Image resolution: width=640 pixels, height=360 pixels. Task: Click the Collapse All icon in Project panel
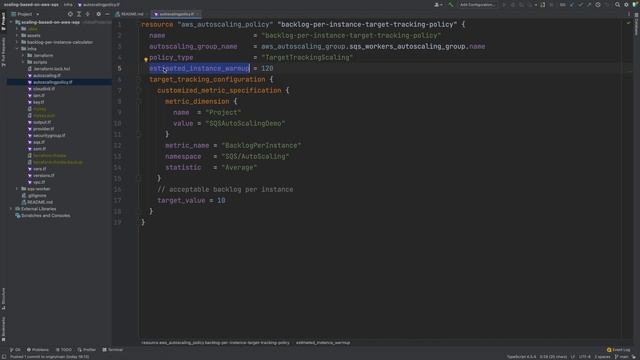pyautogui.click(x=87, y=14)
